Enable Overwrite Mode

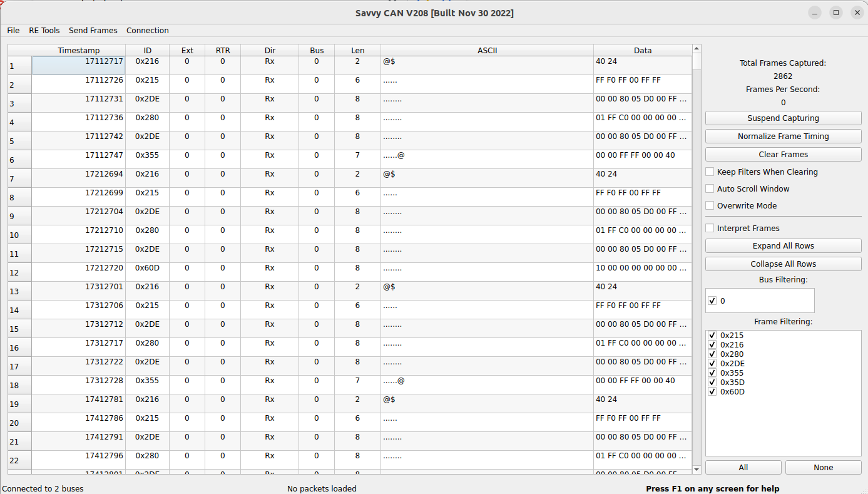tap(711, 205)
